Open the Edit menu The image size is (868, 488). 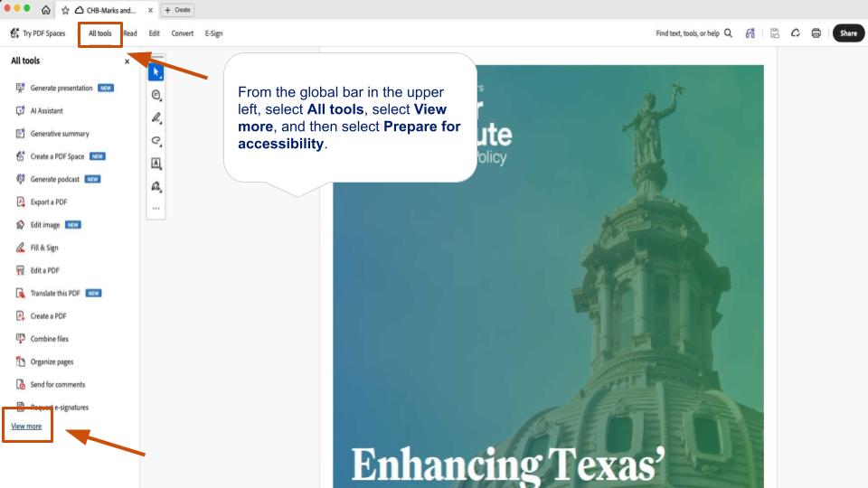[154, 33]
